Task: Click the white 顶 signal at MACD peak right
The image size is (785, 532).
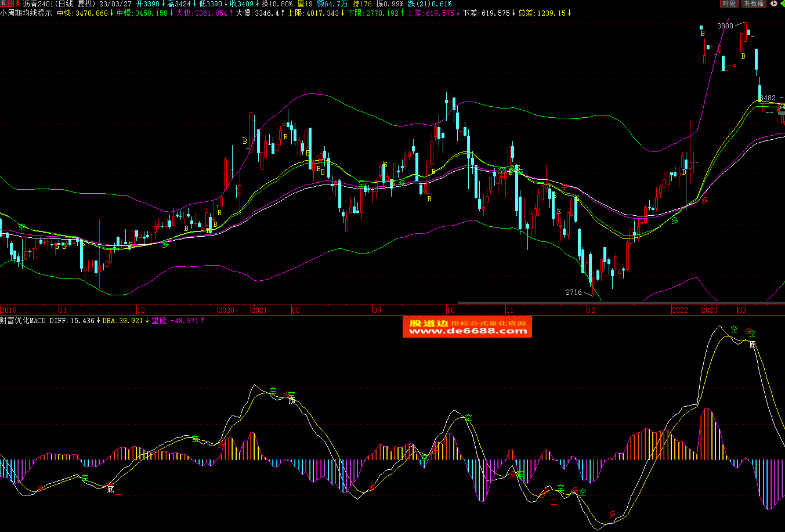Action: coord(753,345)
